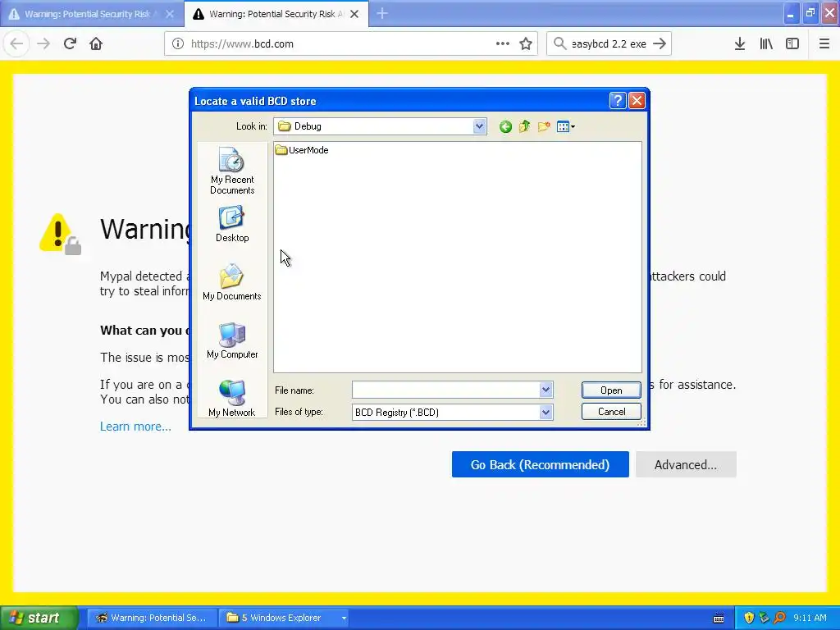Create a new folder in dialog
Viewport: 840px width, 630px height.
point(544,127)
